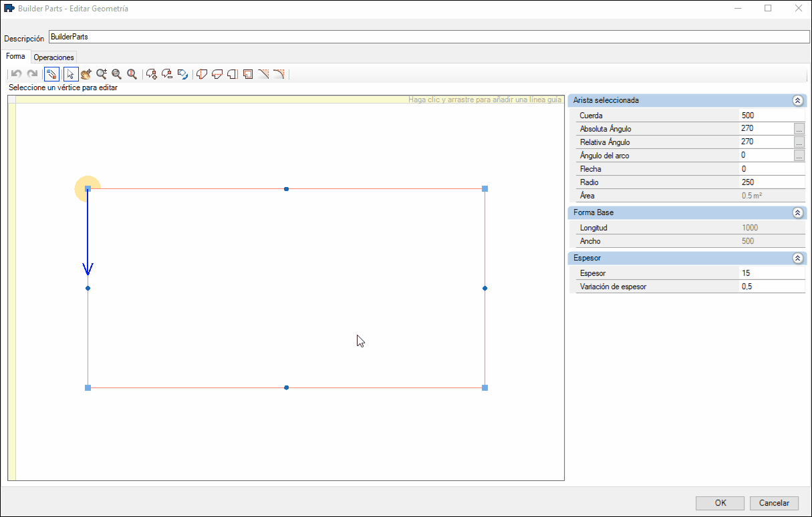Image resolution: width=812 pixels, height=517 pixels.
Task: Click the shape side edge icon
Action: click(x=233, y=74)
